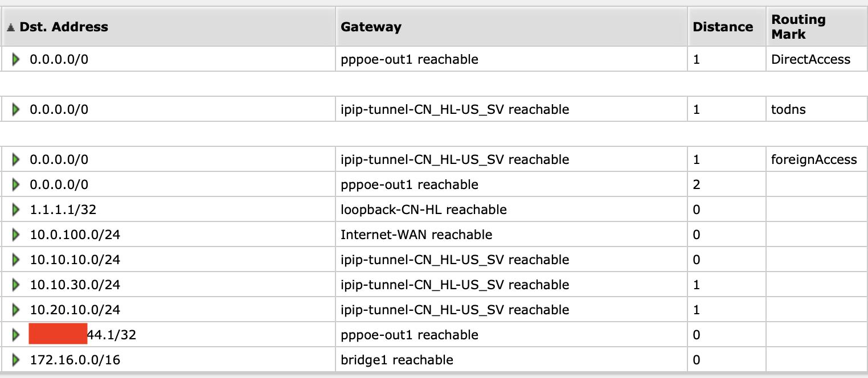The width and height of the screenshot is (868, 378).
Task: Select the Internet-WAN reachable gateway cell
Action: coord(416,235)
